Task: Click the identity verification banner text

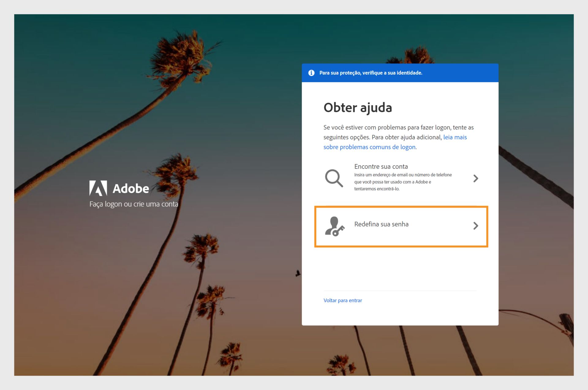Action: pyautogui.click(x=371, y=73)
